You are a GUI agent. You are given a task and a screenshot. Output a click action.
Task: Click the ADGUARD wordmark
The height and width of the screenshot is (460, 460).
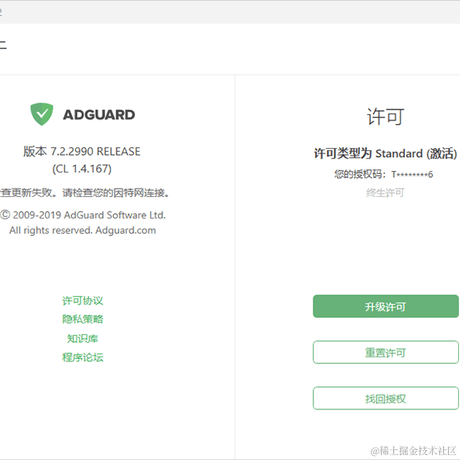[x=99, y=115]
